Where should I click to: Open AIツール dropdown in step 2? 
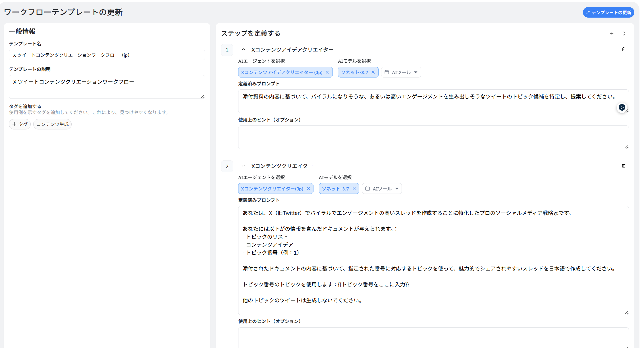pos(382,188)
